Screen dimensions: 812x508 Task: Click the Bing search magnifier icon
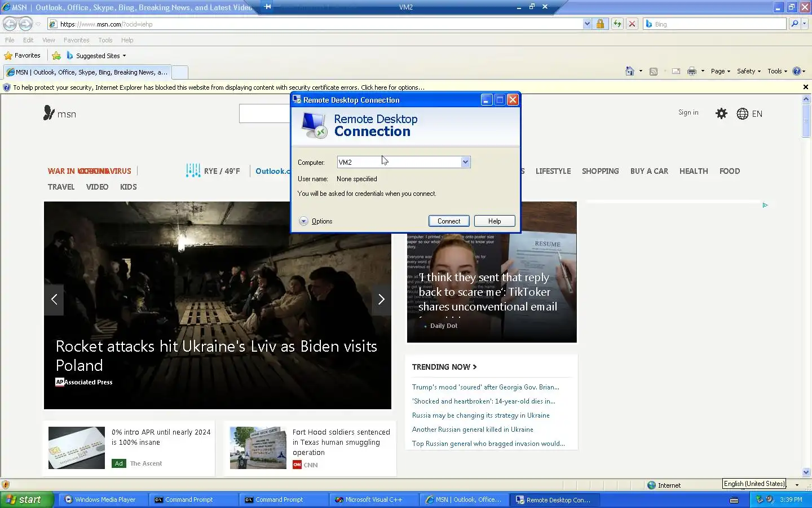click(795, 24)
